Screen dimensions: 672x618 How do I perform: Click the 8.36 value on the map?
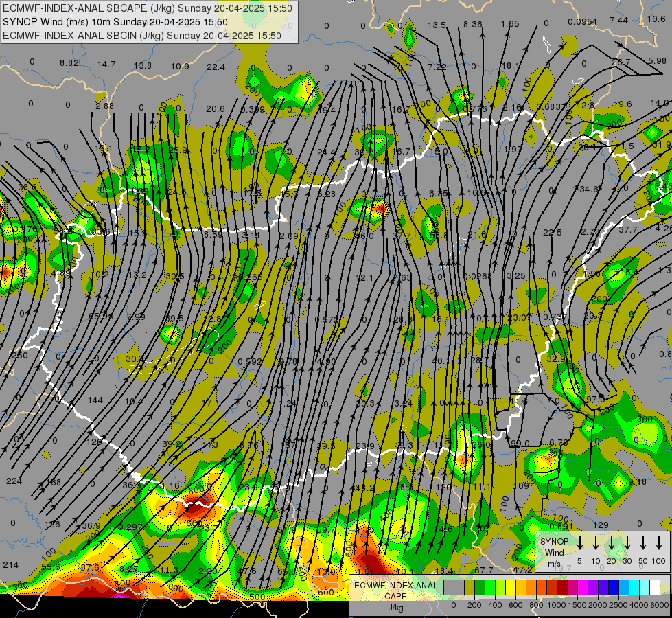[x=473, y=25]
